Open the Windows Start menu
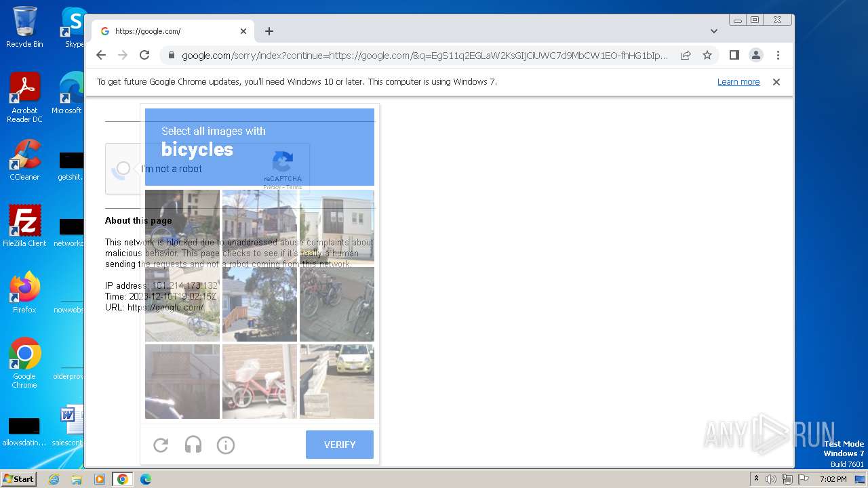This screenshot has height=488, width=868. [x=18, y=479]
